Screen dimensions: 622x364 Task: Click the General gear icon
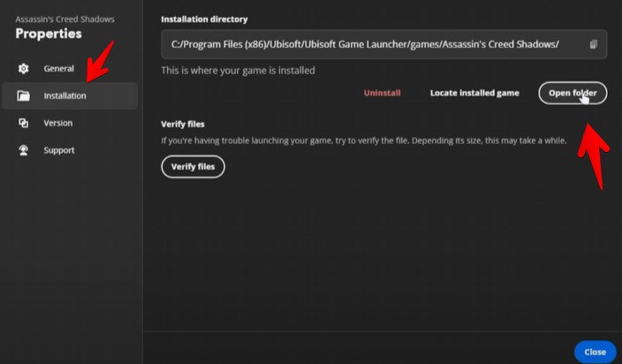[x=23, y=69]
